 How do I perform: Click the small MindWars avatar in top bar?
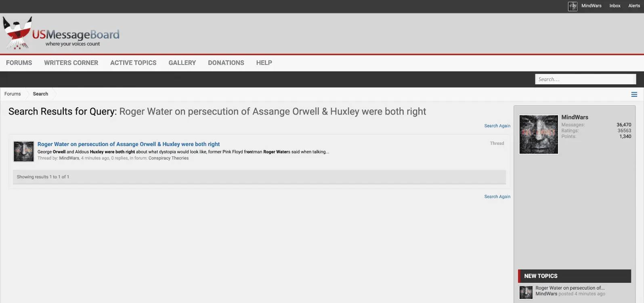click(x=572, y=6)
